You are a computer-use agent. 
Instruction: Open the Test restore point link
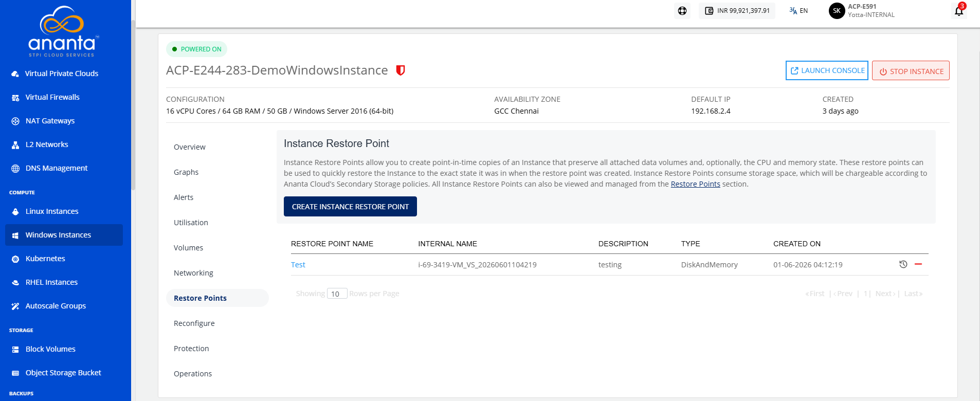298,265
